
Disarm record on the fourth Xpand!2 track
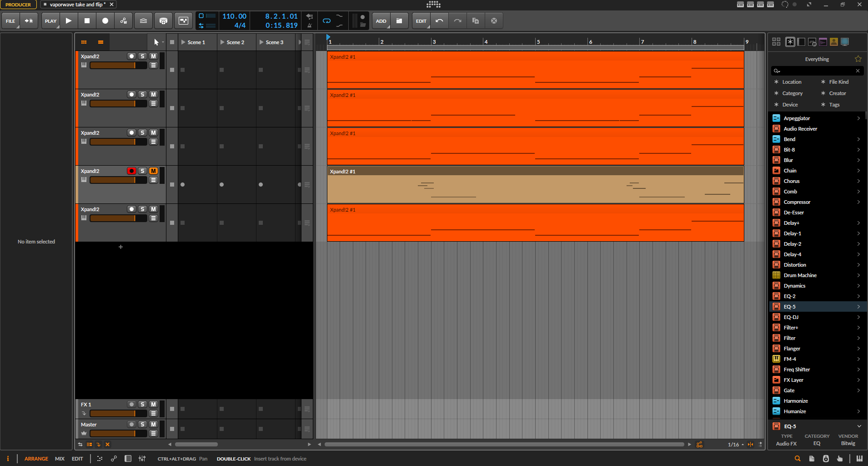131,171
